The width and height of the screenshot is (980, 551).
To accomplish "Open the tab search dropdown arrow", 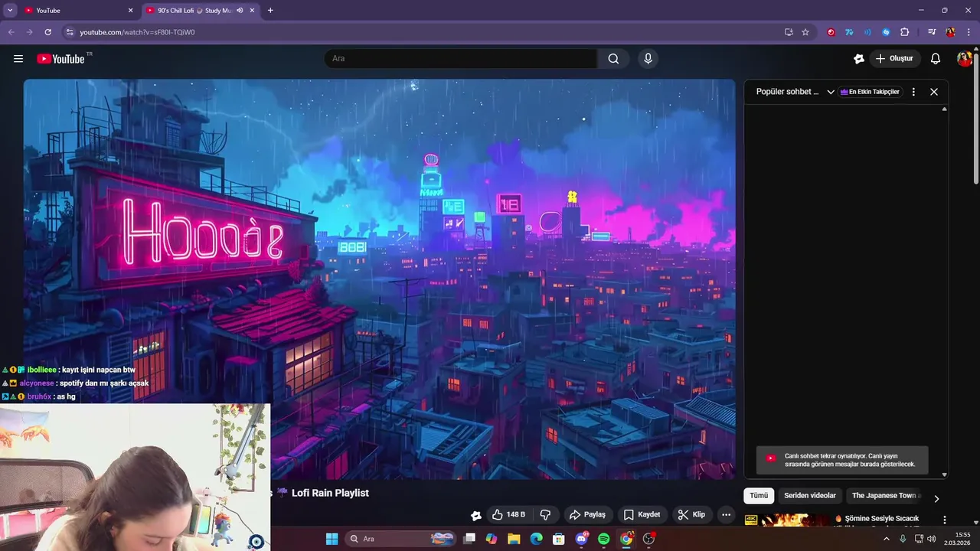I will (10, 11).
